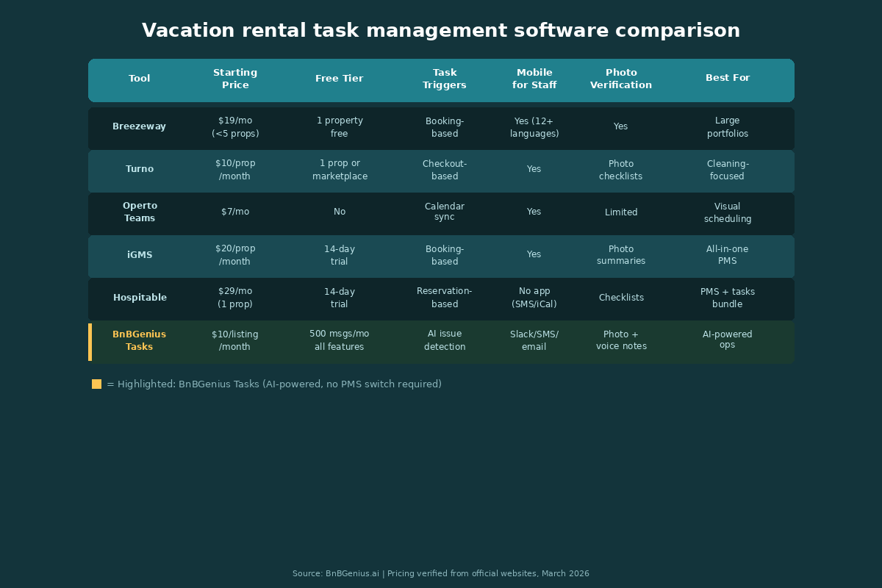
Task: Click the 'All-in-one PMS' cell
Action: coord(728,255)
